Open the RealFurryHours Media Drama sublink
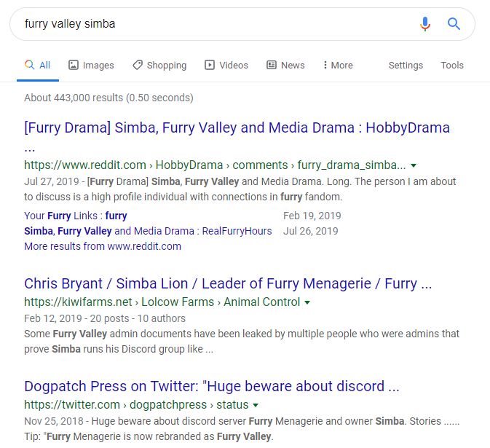The image size is (490, 448). (148, 231)
